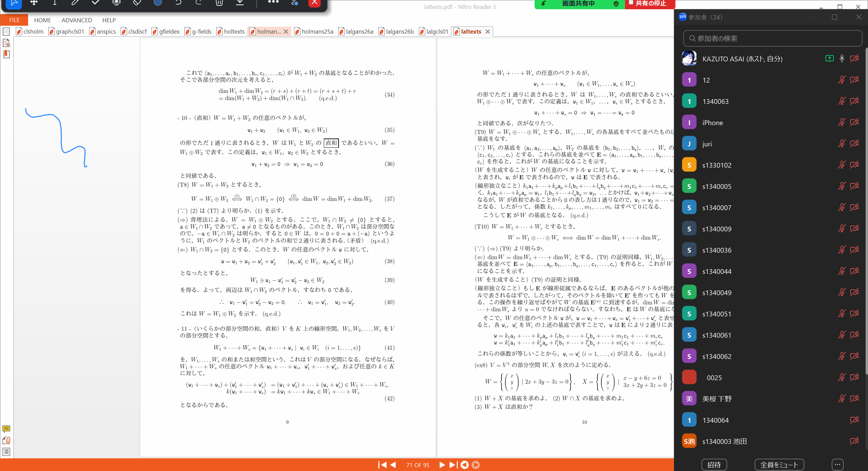Toggle video icon for participant s1330102
868x471 pixels.
[855, 165]
